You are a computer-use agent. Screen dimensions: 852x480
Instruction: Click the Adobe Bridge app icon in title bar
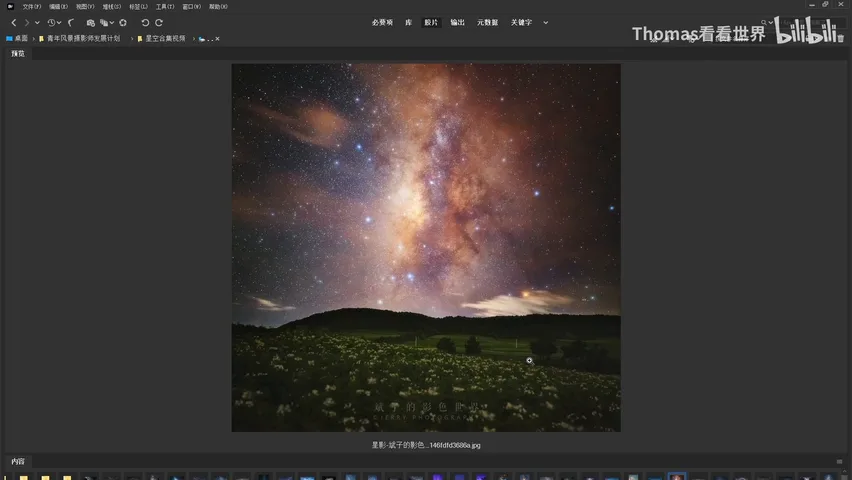coord(10,7)
